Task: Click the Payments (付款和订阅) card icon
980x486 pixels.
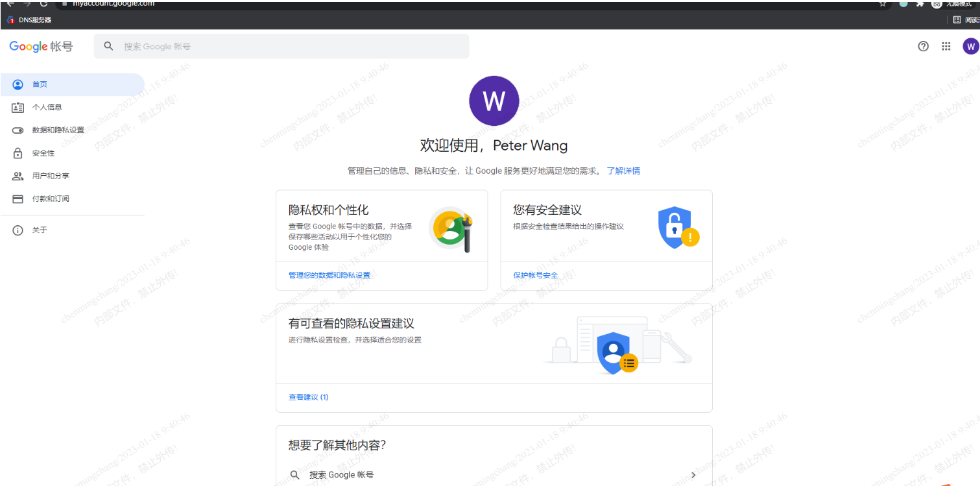Action: point(18,199)
